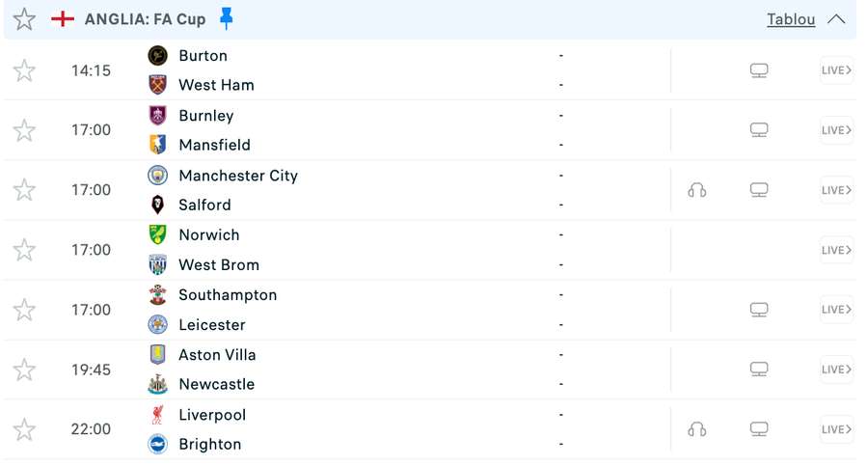The image size is (868, 466).
Task: Favorite the entire FA Cup league with star
Action: pos(25,19)
